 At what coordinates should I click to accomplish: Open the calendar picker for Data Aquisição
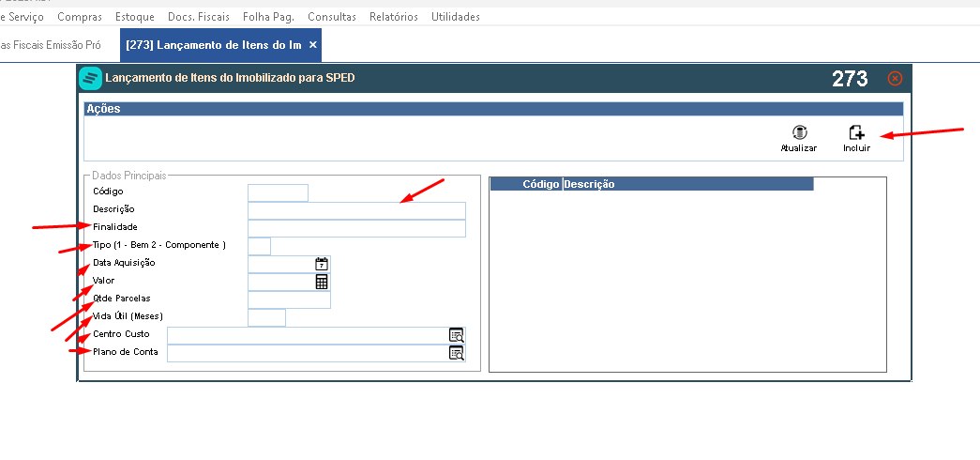(x=322, y=264)
